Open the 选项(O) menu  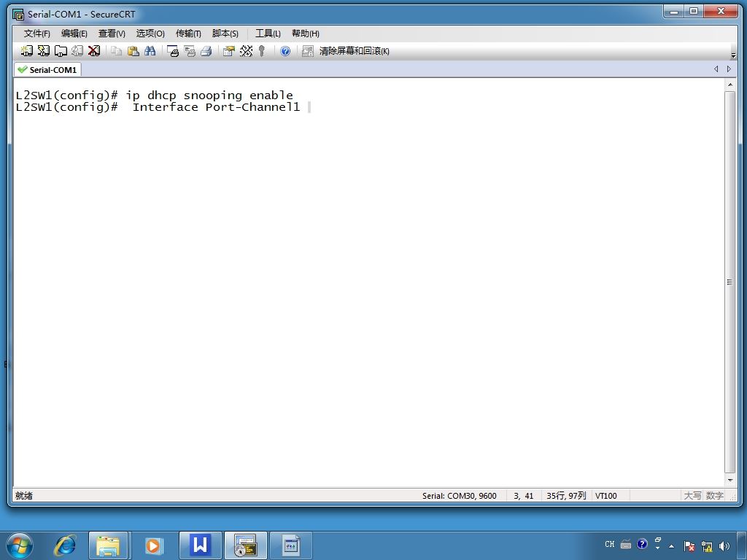click(x=150, y=34)
